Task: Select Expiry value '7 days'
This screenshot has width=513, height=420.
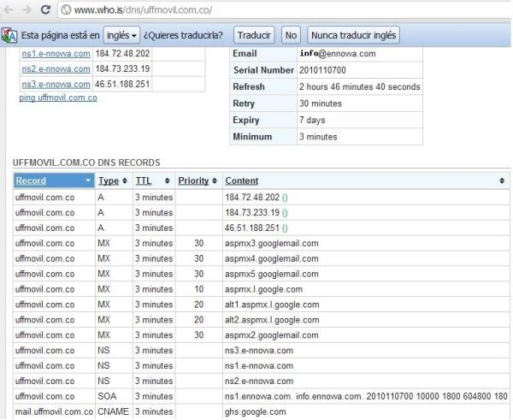Action: pyautogui.click(x=312, y=121)
